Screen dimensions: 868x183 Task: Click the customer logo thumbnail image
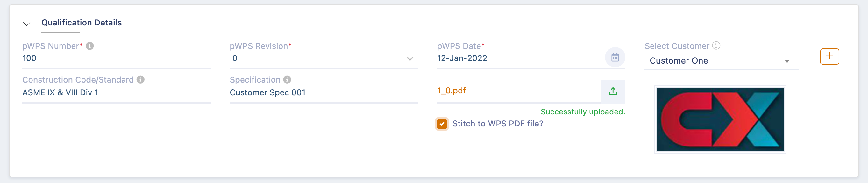[x=720, y=119]
